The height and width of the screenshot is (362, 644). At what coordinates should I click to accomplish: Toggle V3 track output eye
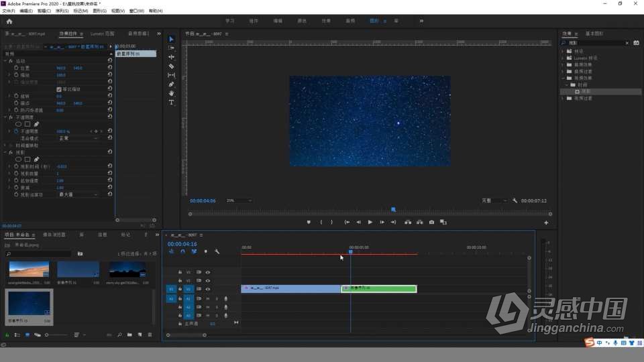208,272
